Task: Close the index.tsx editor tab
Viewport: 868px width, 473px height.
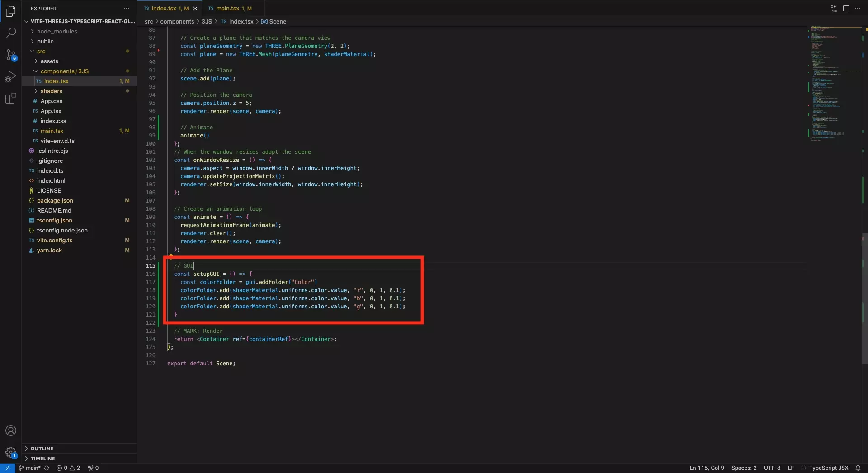Action: click(x=195, y=9)
